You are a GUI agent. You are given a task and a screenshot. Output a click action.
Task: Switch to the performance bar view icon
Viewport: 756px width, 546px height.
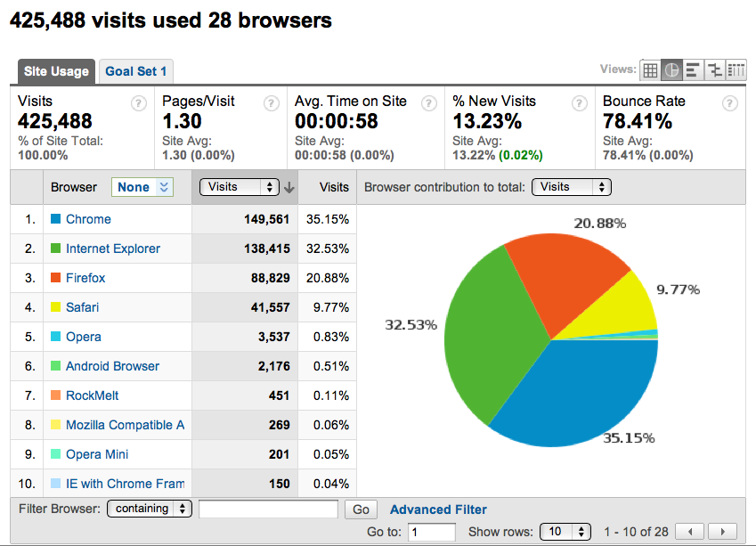coord(693,70)
